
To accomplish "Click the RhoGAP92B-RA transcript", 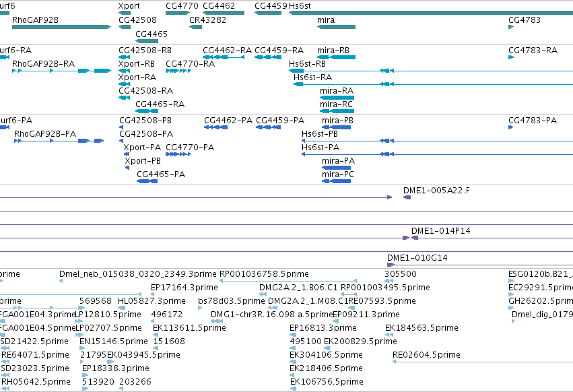I will pos(61,71).
